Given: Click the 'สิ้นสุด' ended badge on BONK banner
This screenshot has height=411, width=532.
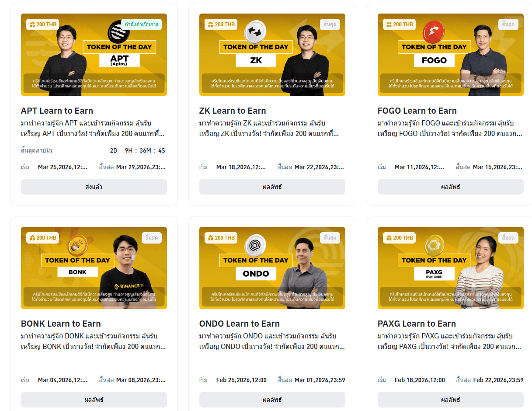Looking at the screenshot, I should pyautogui.click(x=152, y=238).
